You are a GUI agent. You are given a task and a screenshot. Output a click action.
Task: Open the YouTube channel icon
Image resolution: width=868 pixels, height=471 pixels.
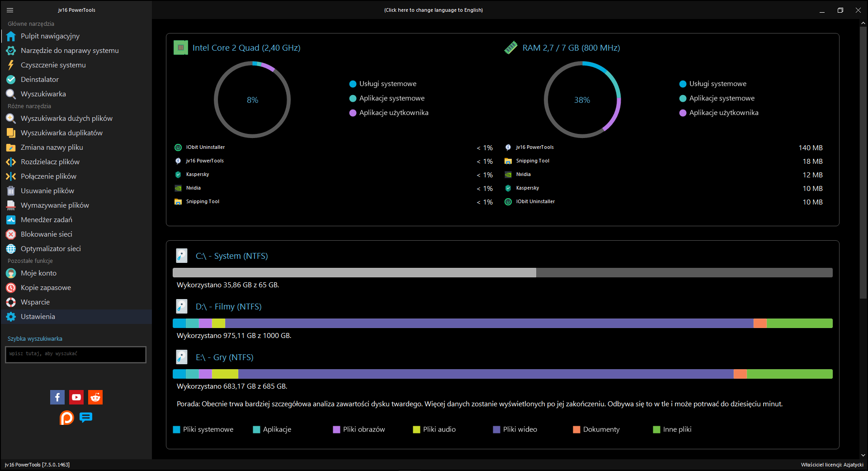[76, 397]
